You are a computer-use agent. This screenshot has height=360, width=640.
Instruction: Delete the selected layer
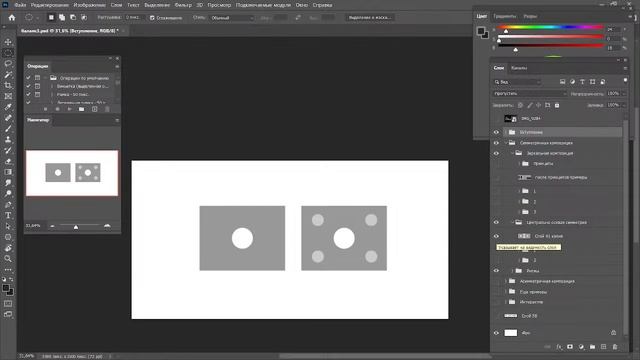click(x=615, y=347)
